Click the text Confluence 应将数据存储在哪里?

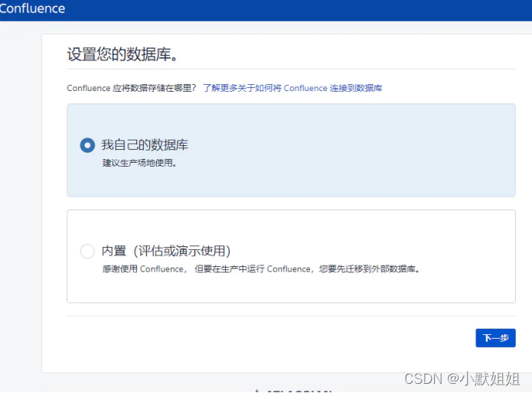(x=132, y=88)
